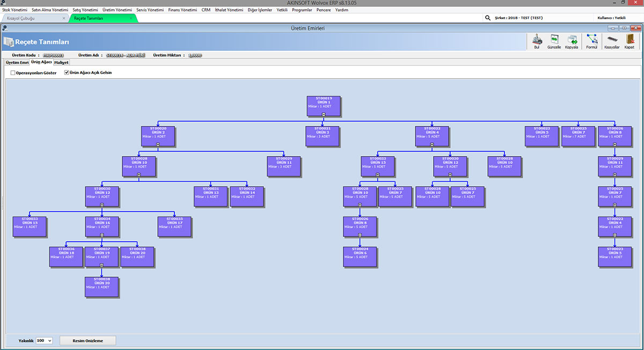Screen dimensions: 644x350
Task: Collapse the ST00019 ÜRÜN 1 root node
Action: 323,113
